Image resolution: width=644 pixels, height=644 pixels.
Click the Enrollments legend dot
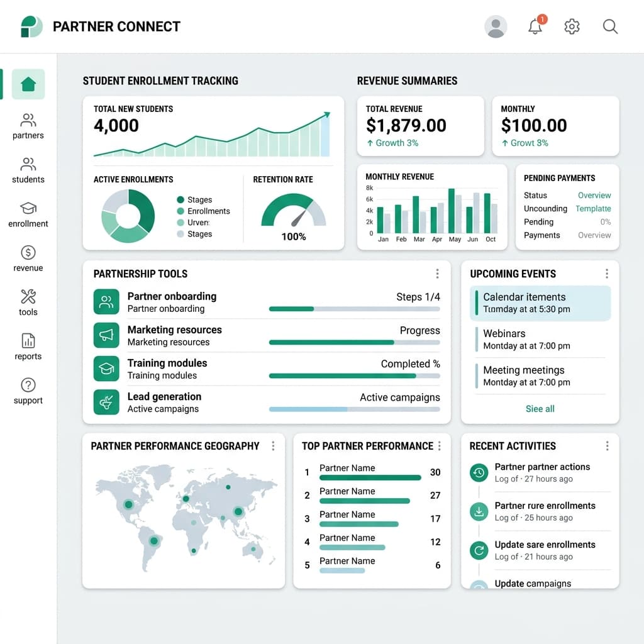[180, 211]
